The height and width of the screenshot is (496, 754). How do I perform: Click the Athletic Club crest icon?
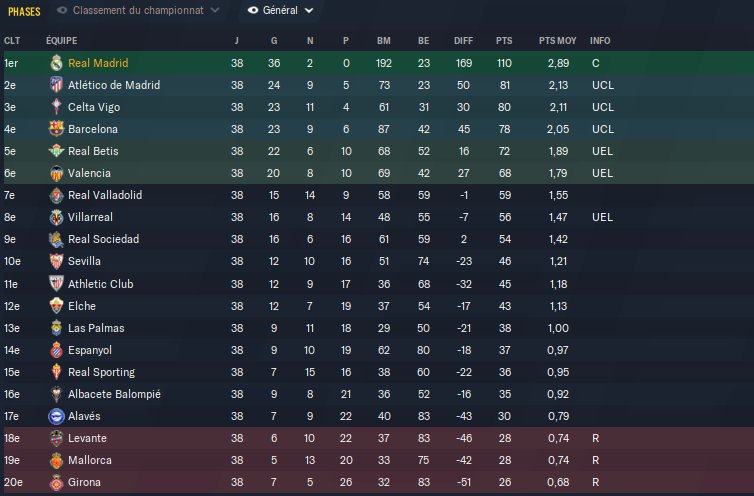point(56,283)
